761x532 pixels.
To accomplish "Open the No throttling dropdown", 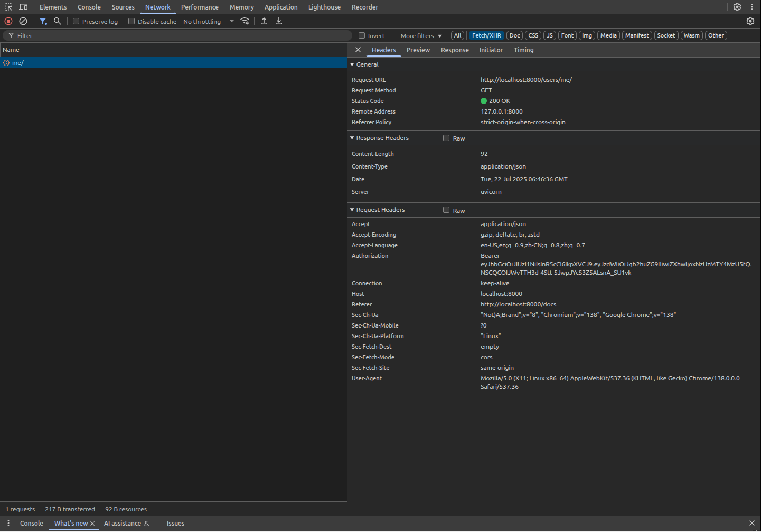I will coord(208,22).
